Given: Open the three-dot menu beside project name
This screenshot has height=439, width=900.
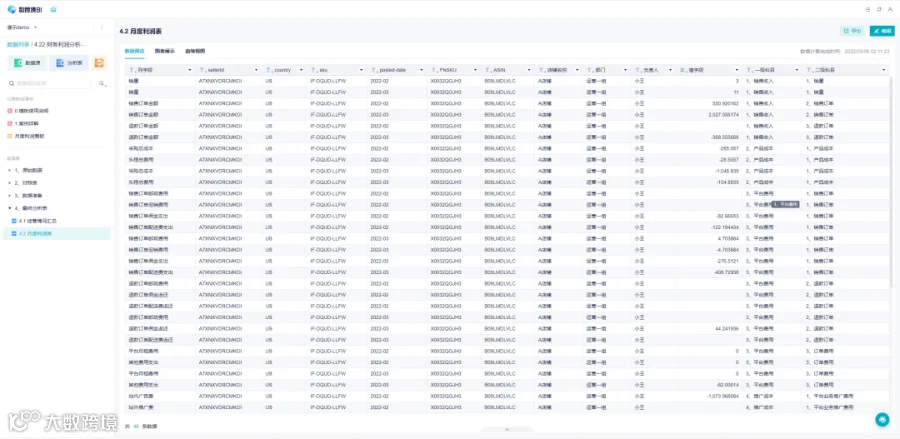Looking at the screenshot, I should coord(102,27).
